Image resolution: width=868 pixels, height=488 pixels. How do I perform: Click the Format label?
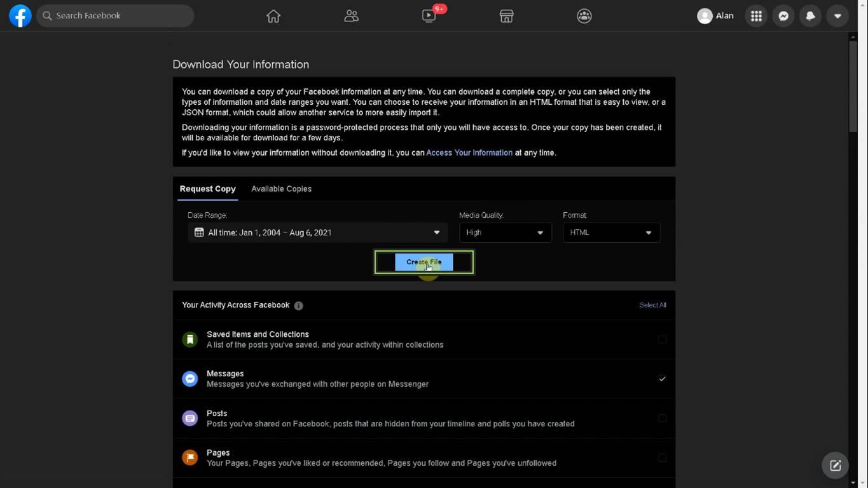pos(575,215)
